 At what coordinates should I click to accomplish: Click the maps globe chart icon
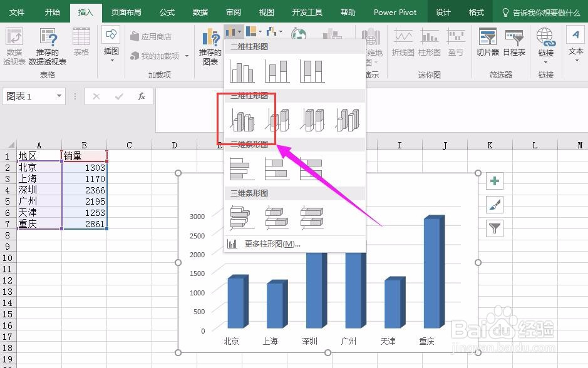299,34
